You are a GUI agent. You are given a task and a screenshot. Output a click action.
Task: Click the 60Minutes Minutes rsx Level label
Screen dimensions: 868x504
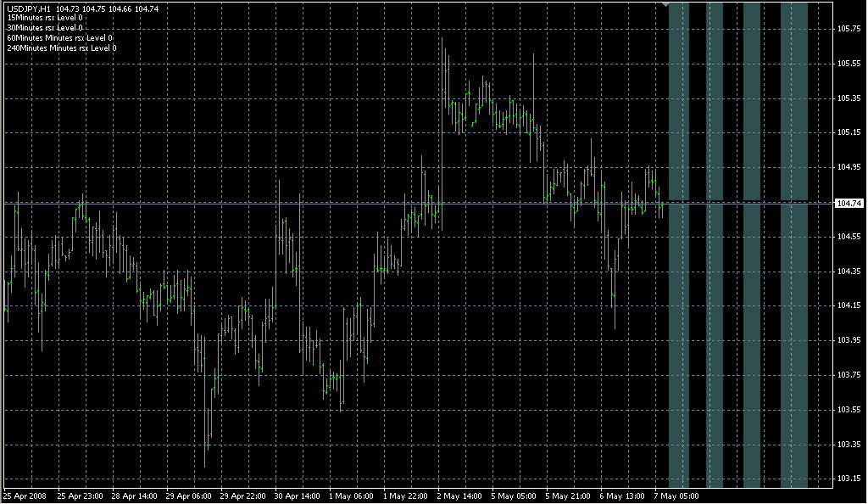tap(60, 37)
